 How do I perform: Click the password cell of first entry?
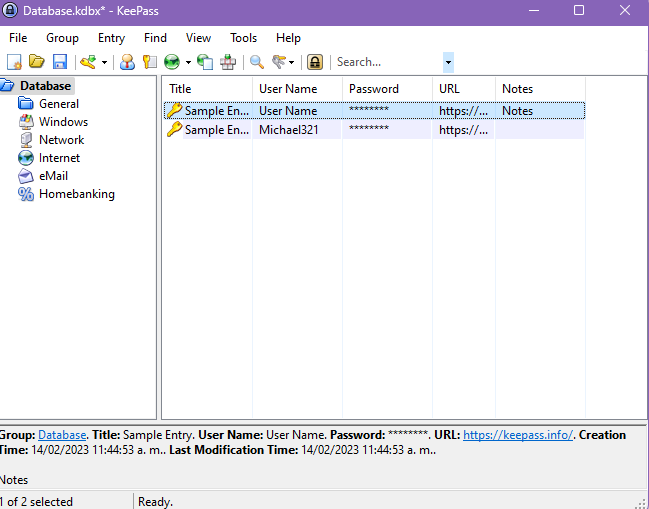pyautogui.click(x=387, y=110)
